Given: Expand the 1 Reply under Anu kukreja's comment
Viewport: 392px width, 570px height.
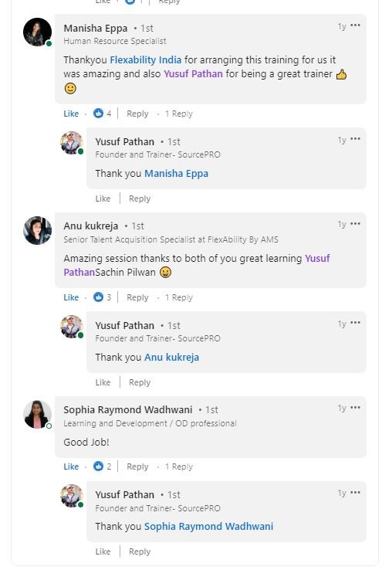Looking at the screenshot, I should [x=179, y=297].
